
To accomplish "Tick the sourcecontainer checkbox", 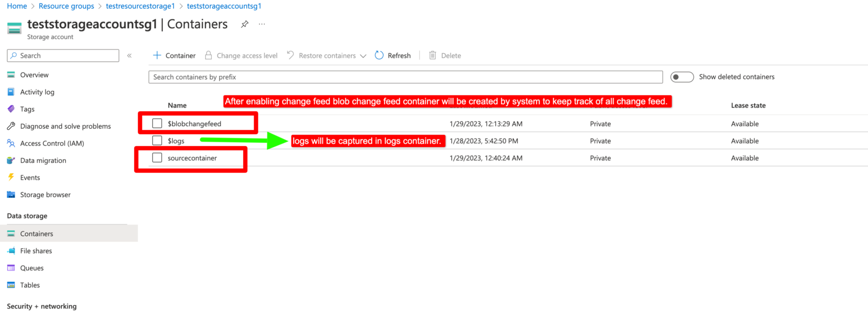I will (157, 158).
